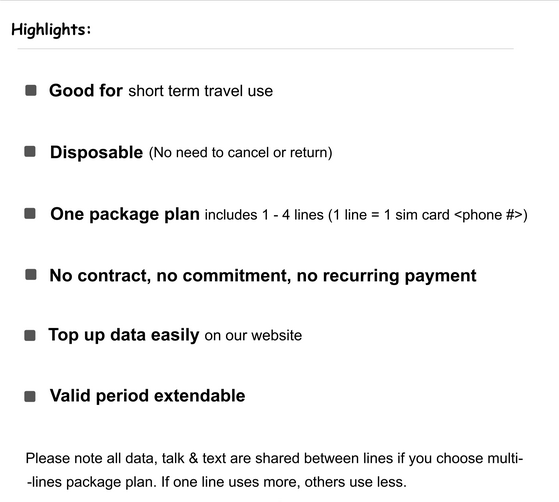559x502 pixels.
Task: Click bullet before Valid period extendable
Action: (x=30, y=396)
